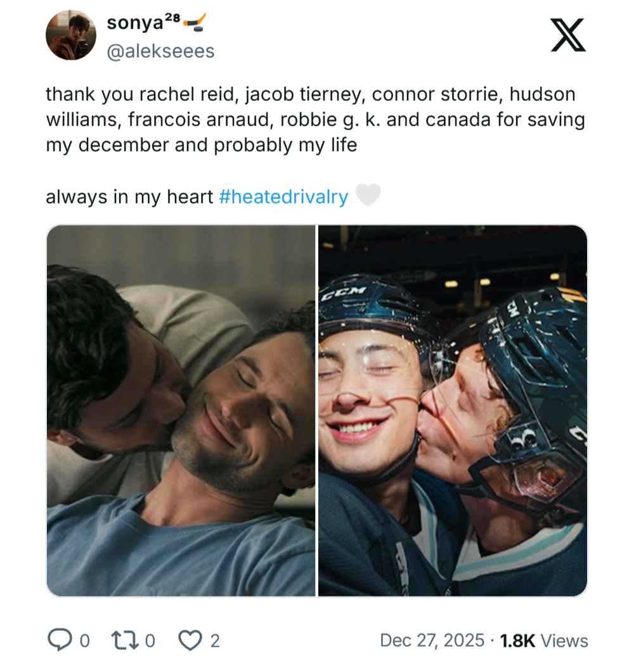Open the right photo of helmeted hockey players
634x672 pixels.
452,411
